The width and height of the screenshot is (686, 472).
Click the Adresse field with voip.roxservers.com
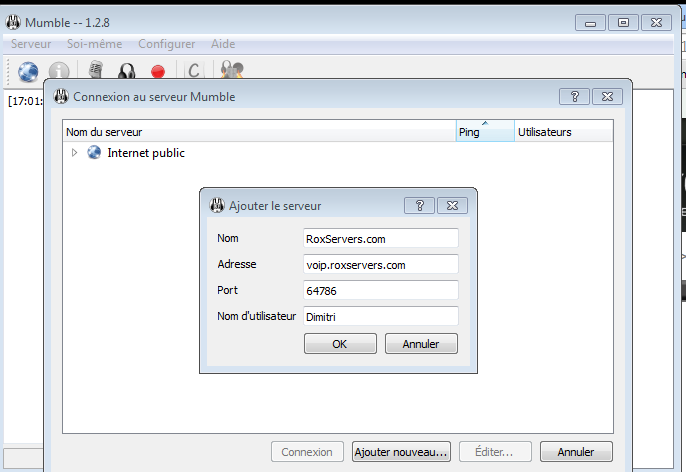pyautogui.click(x=381, y=264)
